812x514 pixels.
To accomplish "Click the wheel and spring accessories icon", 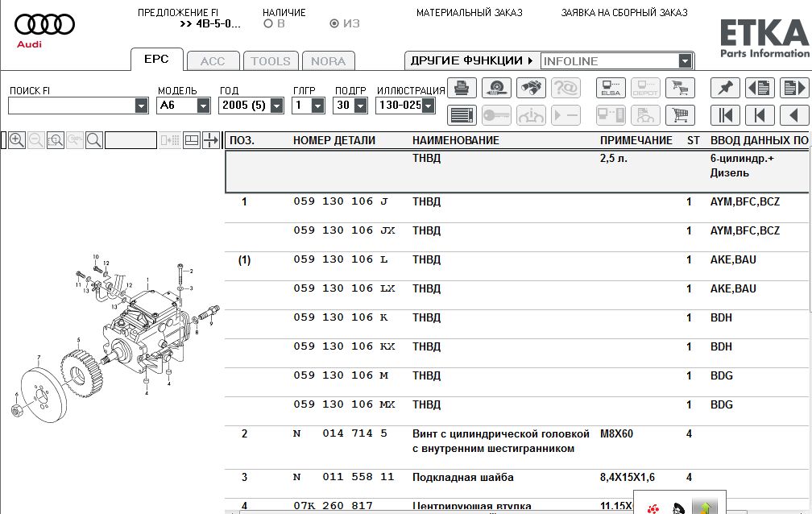I will (x=496, y=88).
